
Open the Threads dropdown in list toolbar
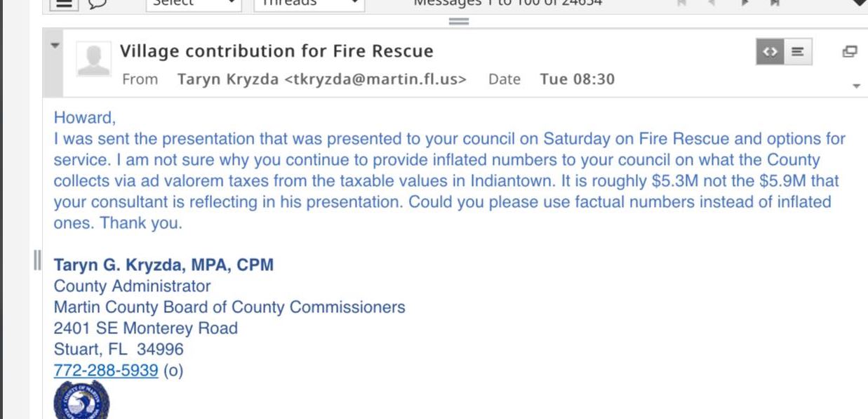[x=309, y=3]
